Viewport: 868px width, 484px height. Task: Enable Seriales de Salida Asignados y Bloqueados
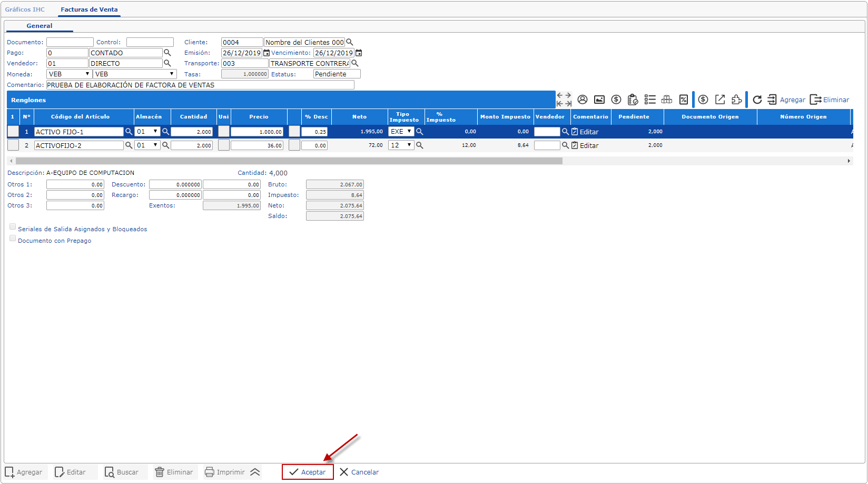tap(13, 227)
